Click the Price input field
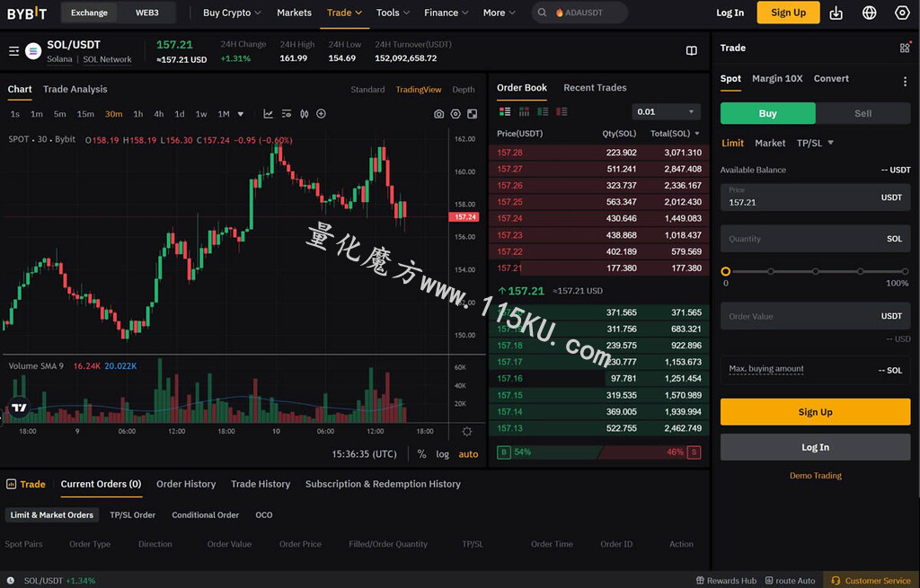The image size is (920, 588). click(x=815, y=197)
